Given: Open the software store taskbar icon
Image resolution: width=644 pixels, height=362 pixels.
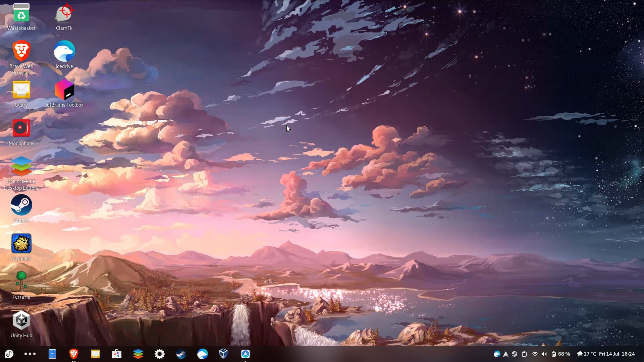Looking at the screenshot, I should (117, 354).
